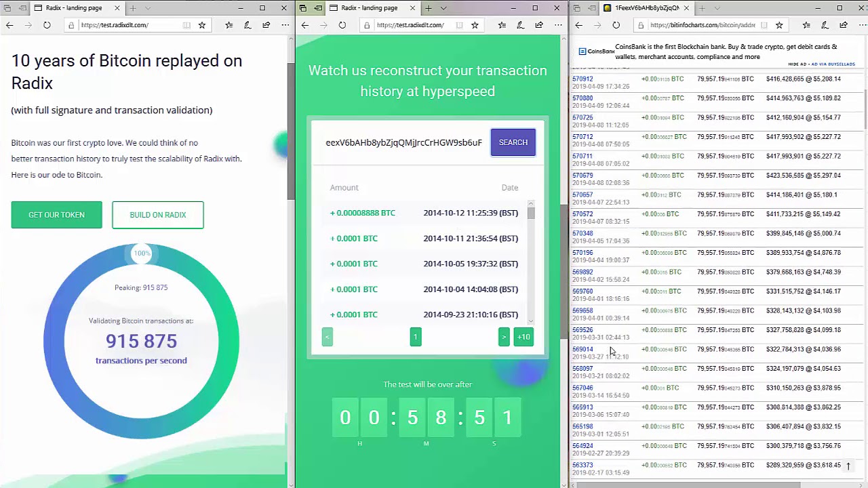The image size is (868, 488).
Task: Toggle reading view in left Radix window
Action: click(186, 25)
